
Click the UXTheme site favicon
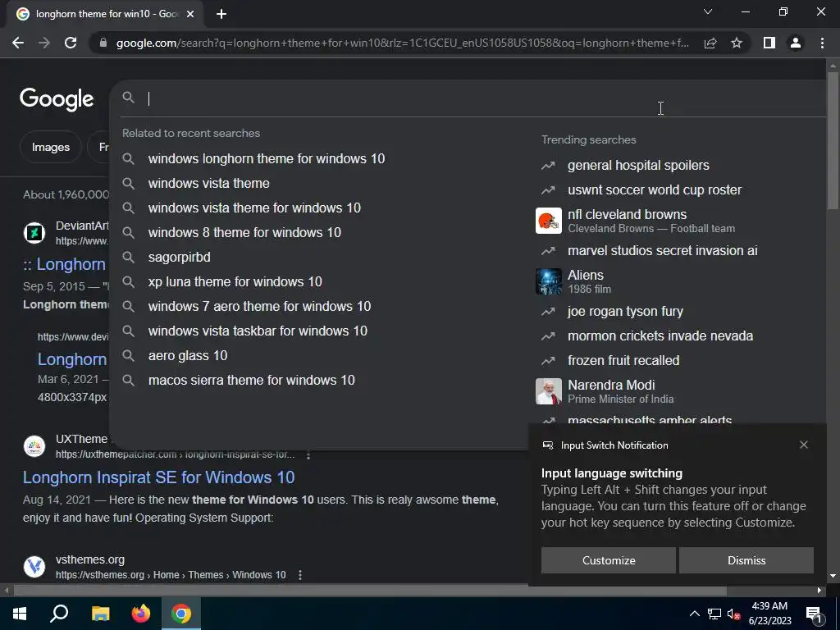pos(34,446)
